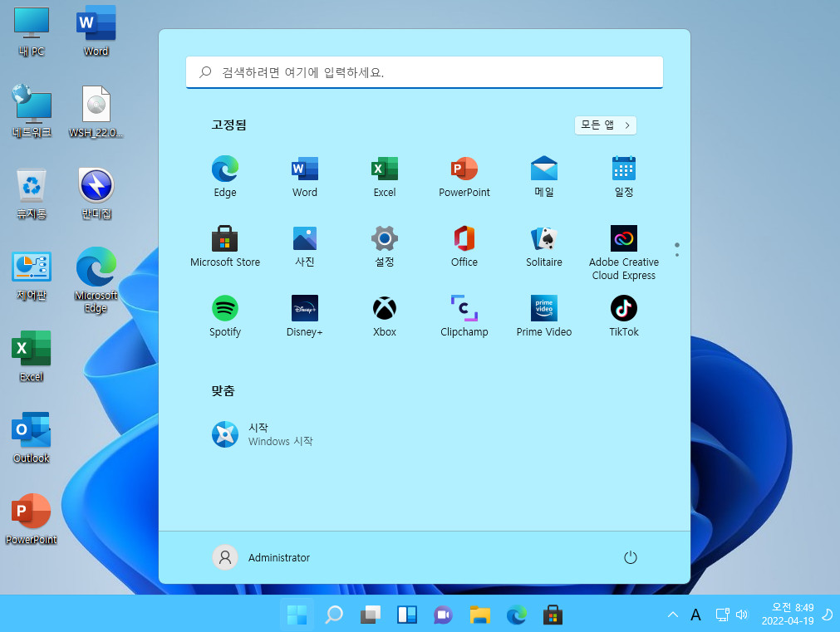
Task: Select the Excel desktop shortcut
Action: pos(31,355)
